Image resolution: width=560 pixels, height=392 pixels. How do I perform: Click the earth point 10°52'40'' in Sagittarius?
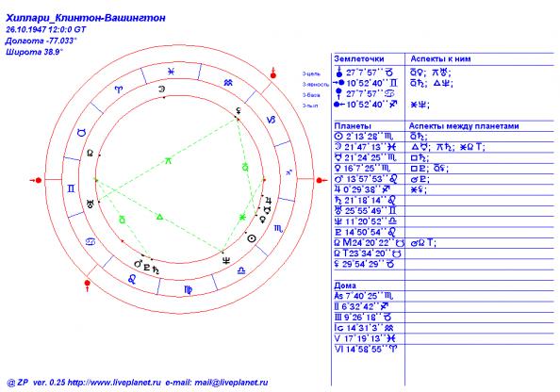[x=366, y=105]
